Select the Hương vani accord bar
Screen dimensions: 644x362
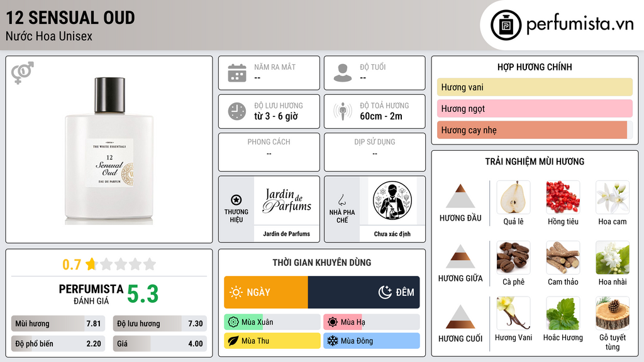[535, 87]
